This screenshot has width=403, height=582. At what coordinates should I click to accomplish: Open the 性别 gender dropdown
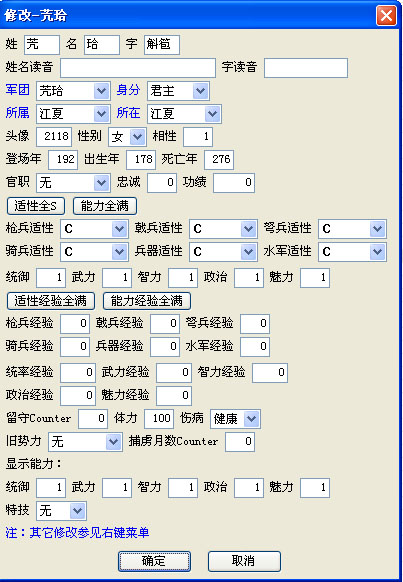[127, 137]
